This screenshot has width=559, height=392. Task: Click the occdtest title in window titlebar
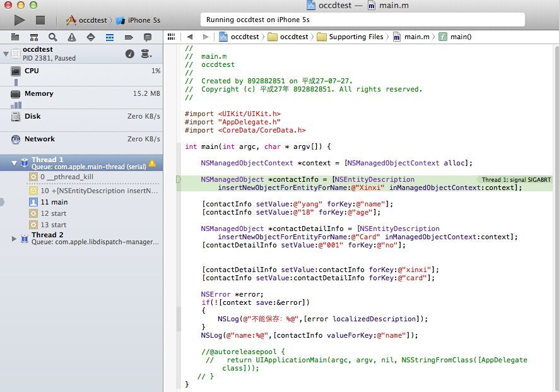coord(335,5)
